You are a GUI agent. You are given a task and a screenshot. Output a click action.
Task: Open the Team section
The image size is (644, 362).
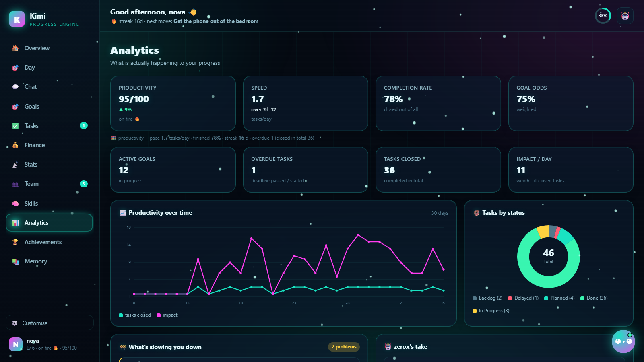coord(50,184)
